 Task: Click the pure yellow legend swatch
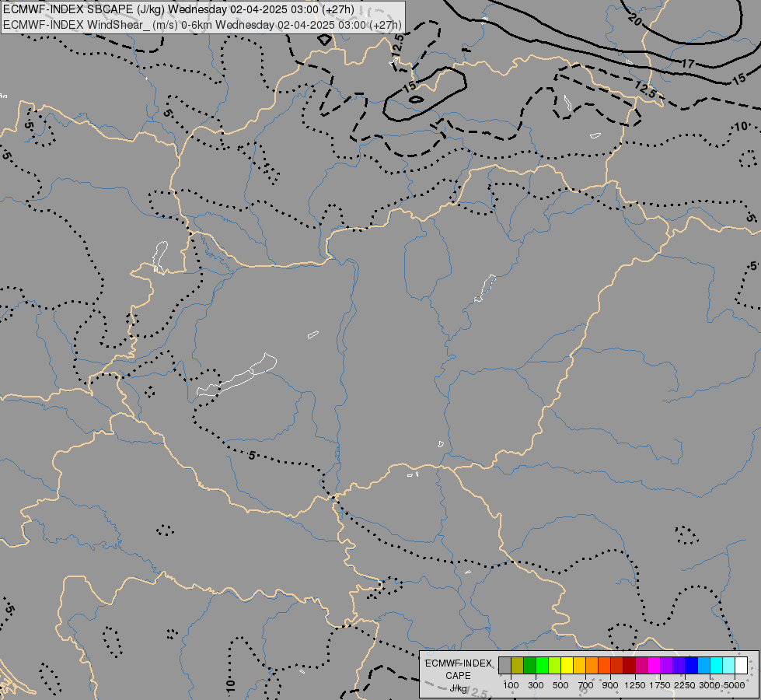click(567, 666)
